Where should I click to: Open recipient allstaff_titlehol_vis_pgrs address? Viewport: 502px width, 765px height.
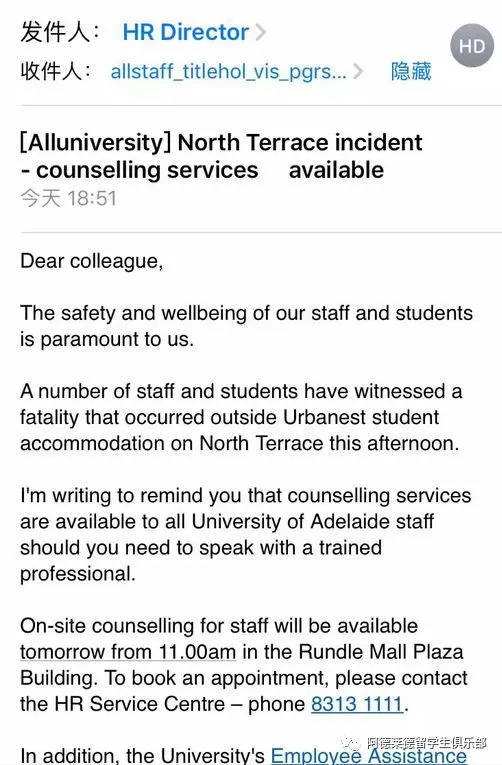[x=228, y=72]
